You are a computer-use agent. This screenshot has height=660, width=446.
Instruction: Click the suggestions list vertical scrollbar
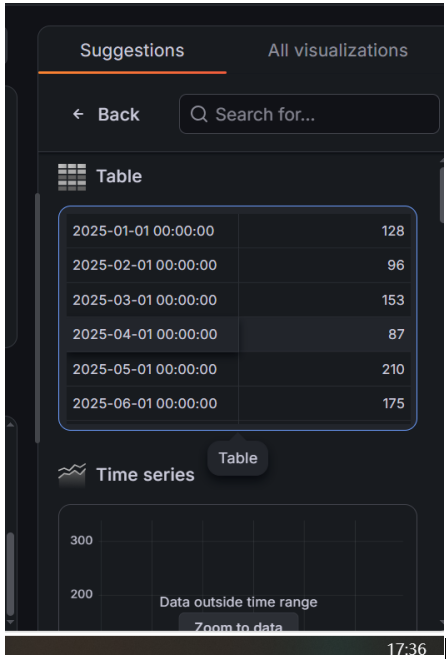click(442, 196)
